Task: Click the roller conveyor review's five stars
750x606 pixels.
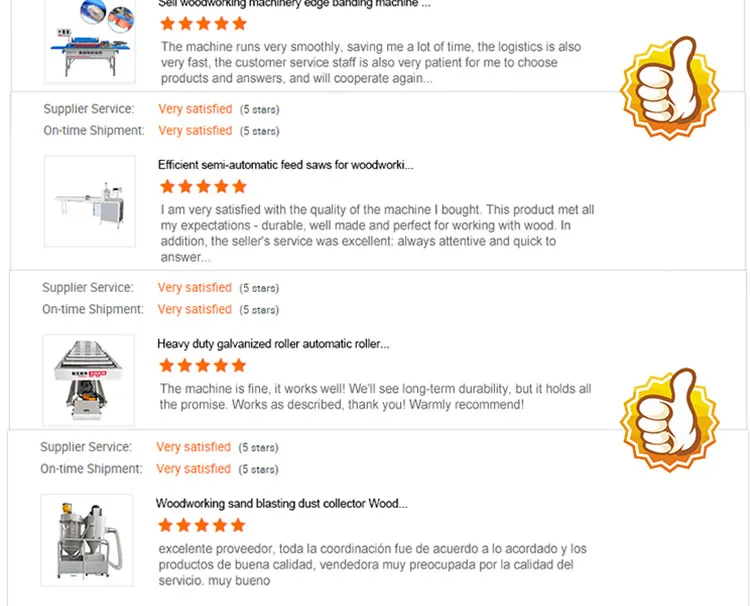Action: click(203, 366)
